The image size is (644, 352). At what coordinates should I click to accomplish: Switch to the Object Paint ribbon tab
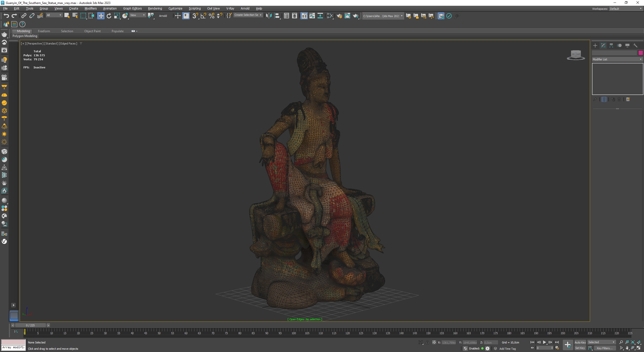92,31
